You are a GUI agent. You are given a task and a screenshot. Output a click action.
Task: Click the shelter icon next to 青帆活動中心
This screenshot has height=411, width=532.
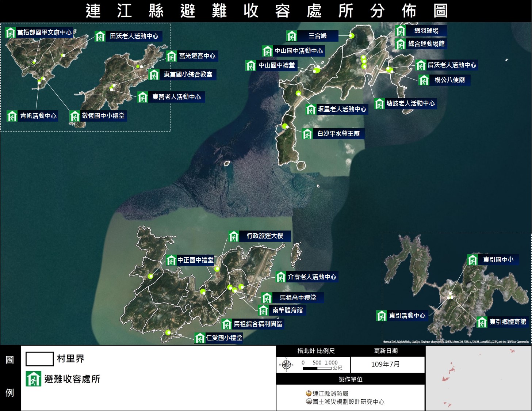[x=12, y=116]
